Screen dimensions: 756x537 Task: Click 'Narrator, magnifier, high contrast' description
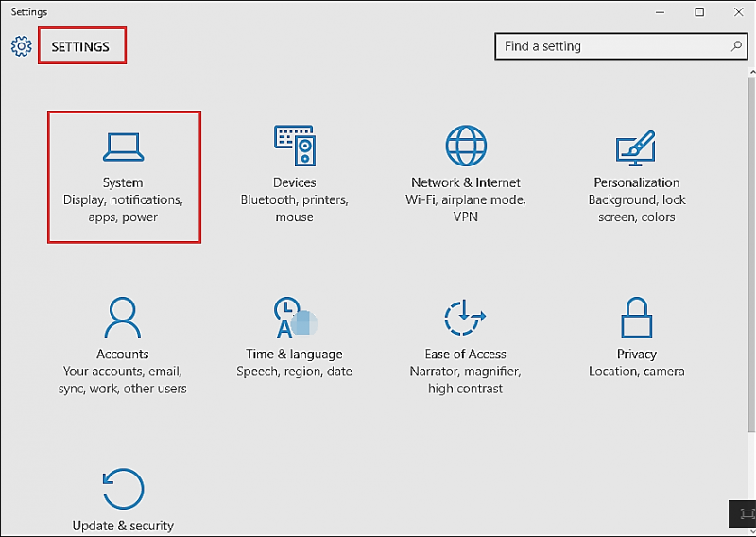465,380
